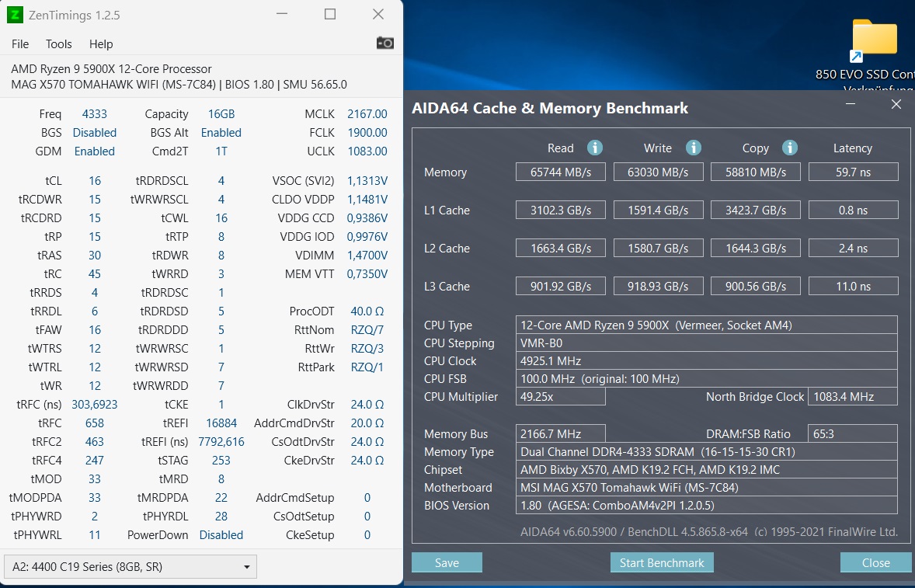Click the L2 Cache latency 2.4 ns

coord(853,248)
